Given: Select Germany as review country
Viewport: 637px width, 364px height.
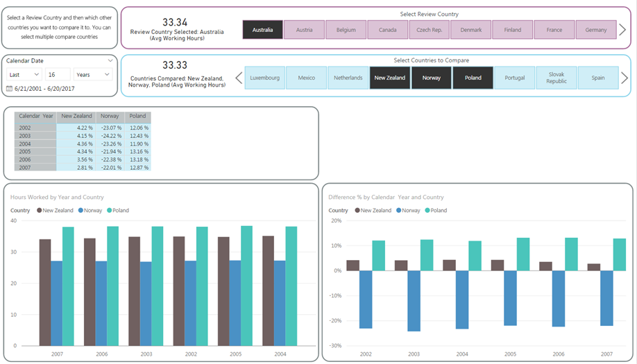Looking at the screenshot, I should coord(595,30).
